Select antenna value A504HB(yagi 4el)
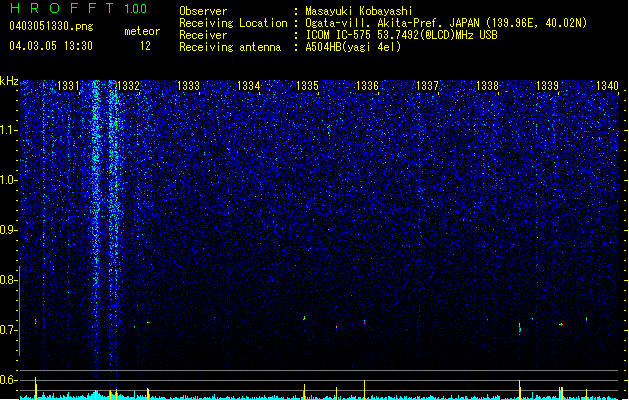The image size is (629, 400). (x=353, y=47)
